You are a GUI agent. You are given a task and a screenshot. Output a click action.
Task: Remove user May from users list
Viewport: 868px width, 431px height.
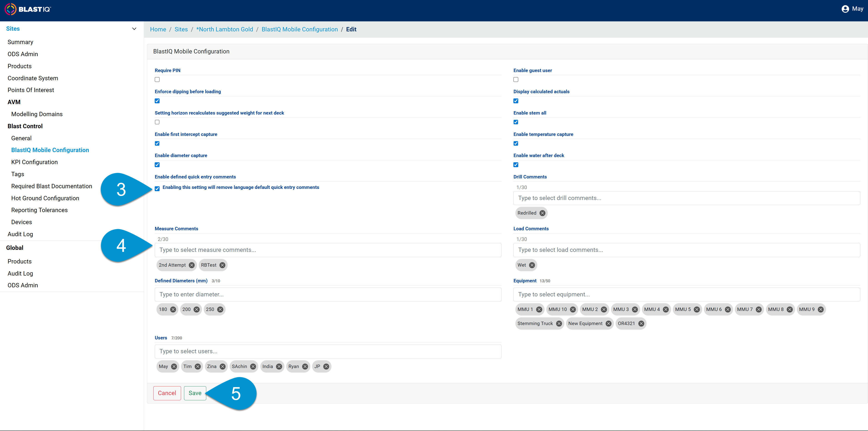tap(174, 367)
